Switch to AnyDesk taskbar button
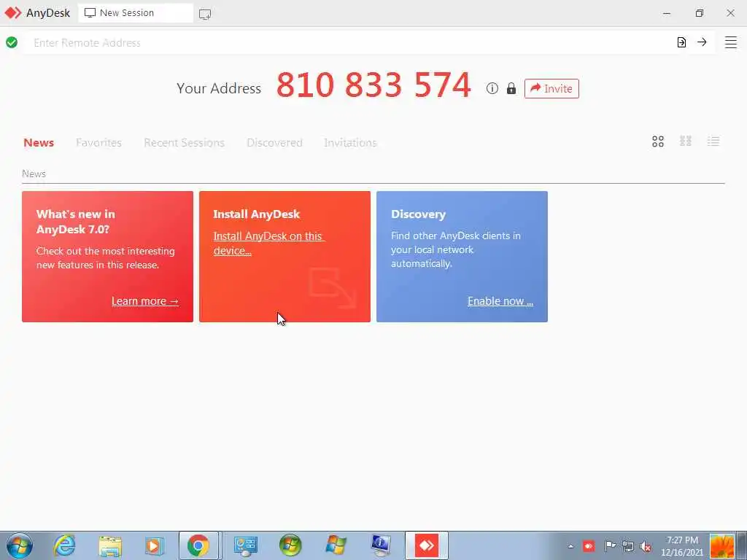The width and height of the screenshot is (747, 560). pos(426,545)
